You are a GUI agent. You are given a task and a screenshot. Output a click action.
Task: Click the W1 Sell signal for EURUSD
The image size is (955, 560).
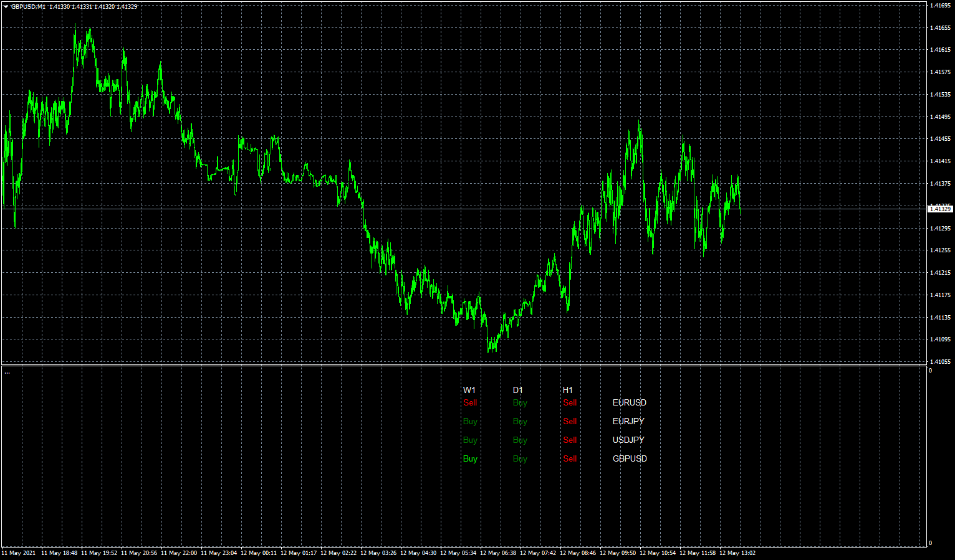click(470, 402)
